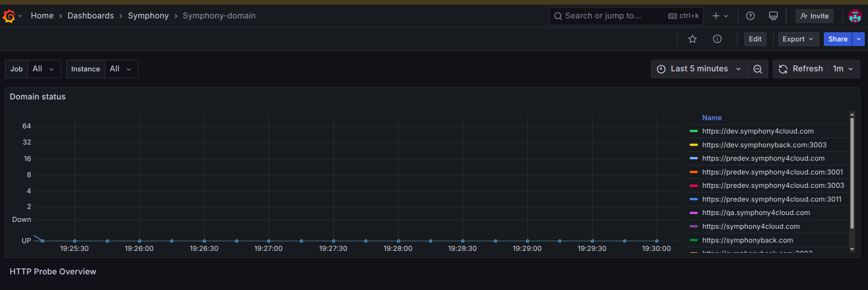Click the keyboard shortcut icon in search
This screenshot has height=290, width=868.
[673, 16]
